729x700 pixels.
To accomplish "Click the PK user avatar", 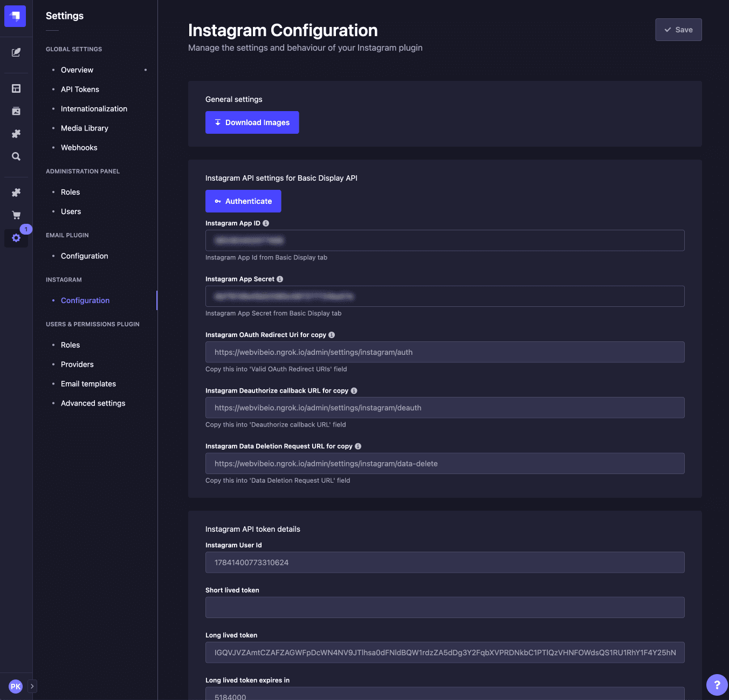I will tap(16, 687).
